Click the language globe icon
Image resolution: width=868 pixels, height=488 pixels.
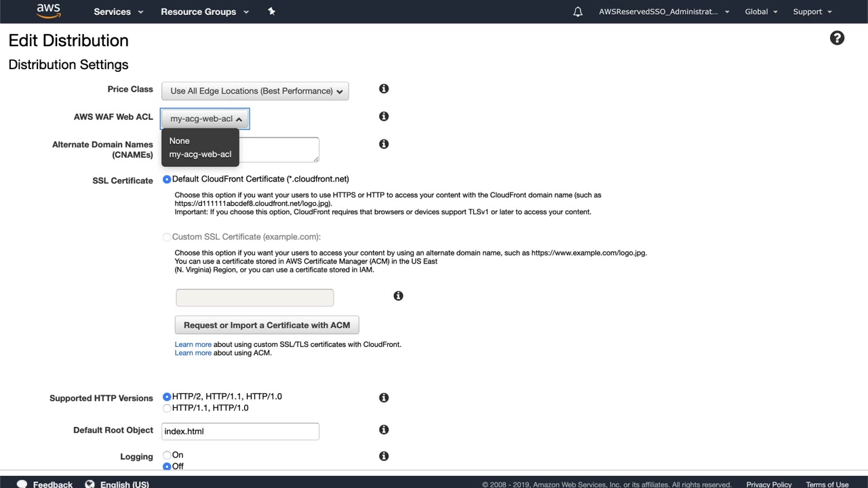coord(90,484)
